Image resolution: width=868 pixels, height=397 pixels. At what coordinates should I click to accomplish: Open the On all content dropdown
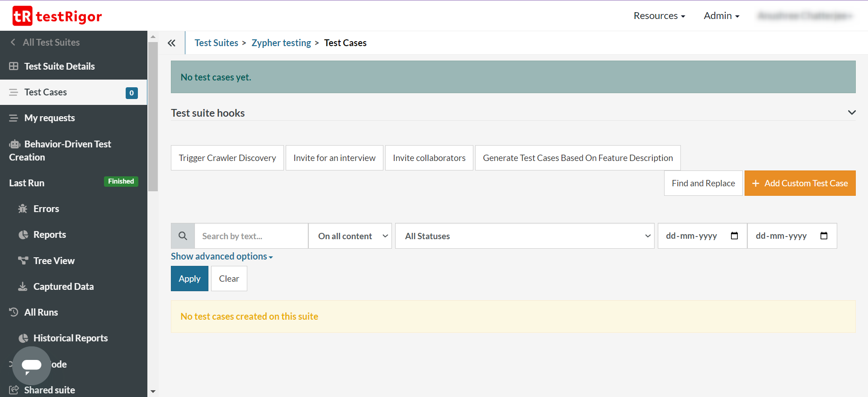[350, 236]
